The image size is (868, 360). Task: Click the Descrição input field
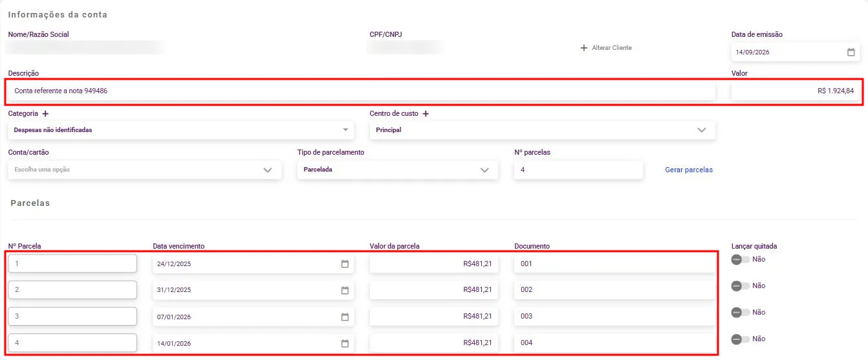[x=362, y=91]
